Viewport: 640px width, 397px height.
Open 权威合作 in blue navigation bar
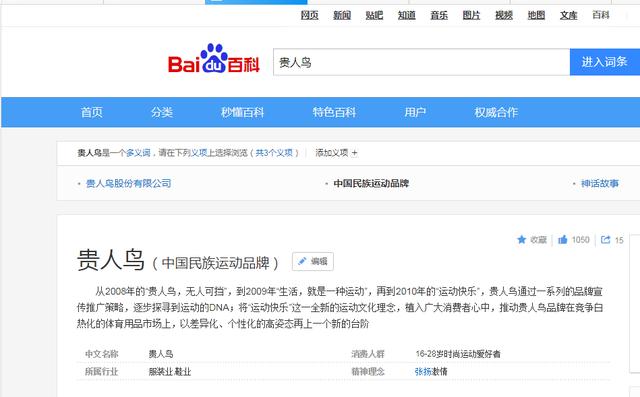pos(496,112)
